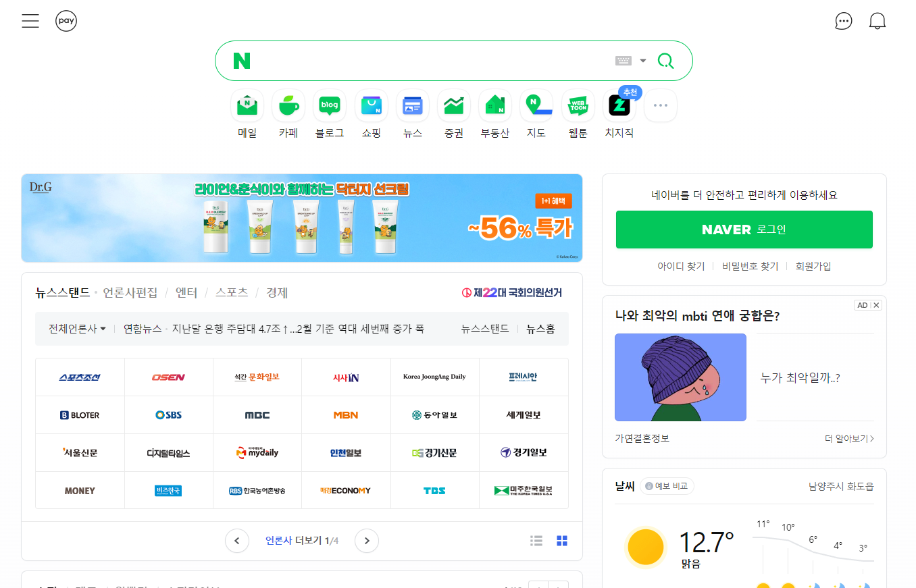Open TBS press logo
This screenshot has width=916, height=588.
click(434, 490)
